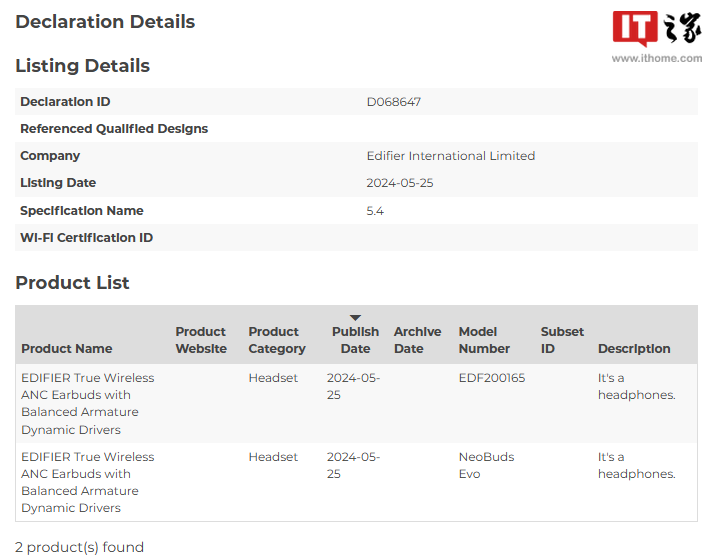Select company value Edifier International Limited
Screen dimensions: 713x560
[x=451, y=156]
